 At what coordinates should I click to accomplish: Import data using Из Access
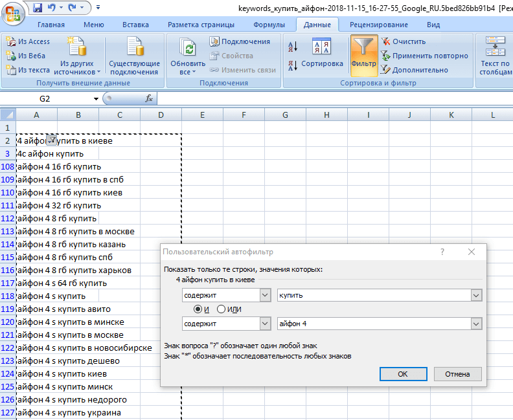pos(28,41)
